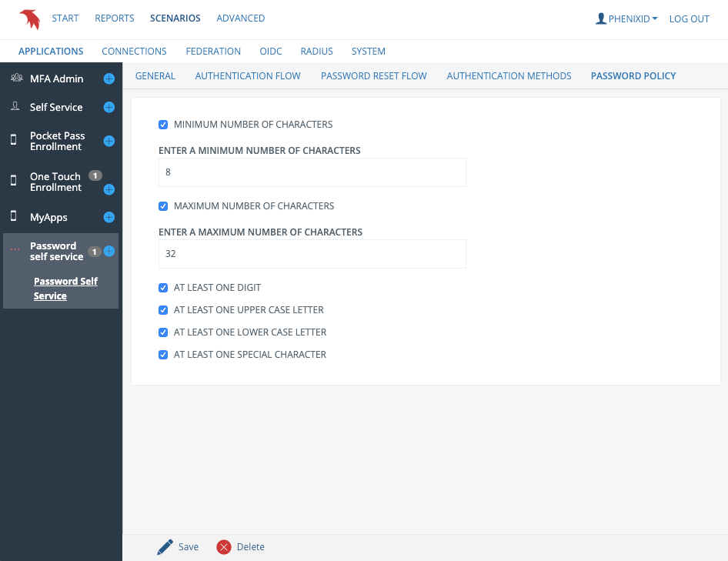
Task: Collapse the Password self service section
Action: 55,251
